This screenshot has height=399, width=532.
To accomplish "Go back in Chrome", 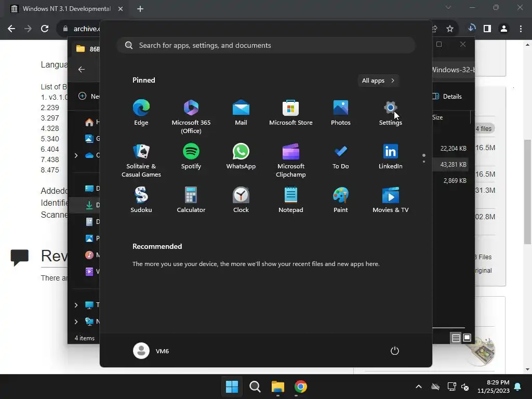I will coord(11,29).
